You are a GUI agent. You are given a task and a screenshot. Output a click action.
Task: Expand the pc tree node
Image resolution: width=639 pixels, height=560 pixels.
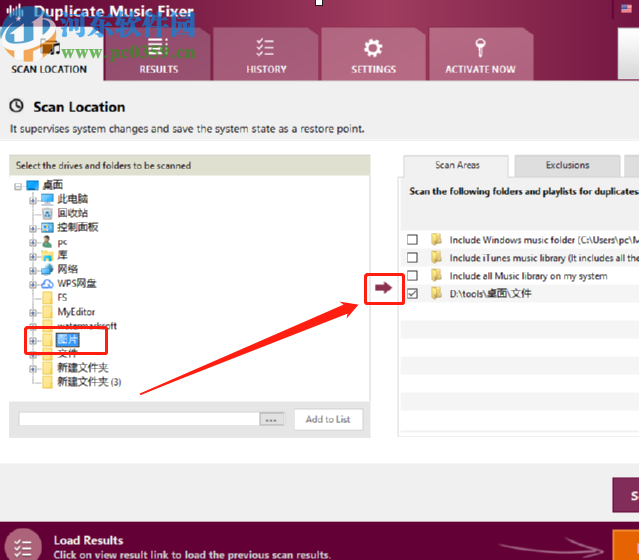pyautogui.click(x=33, y=243)
